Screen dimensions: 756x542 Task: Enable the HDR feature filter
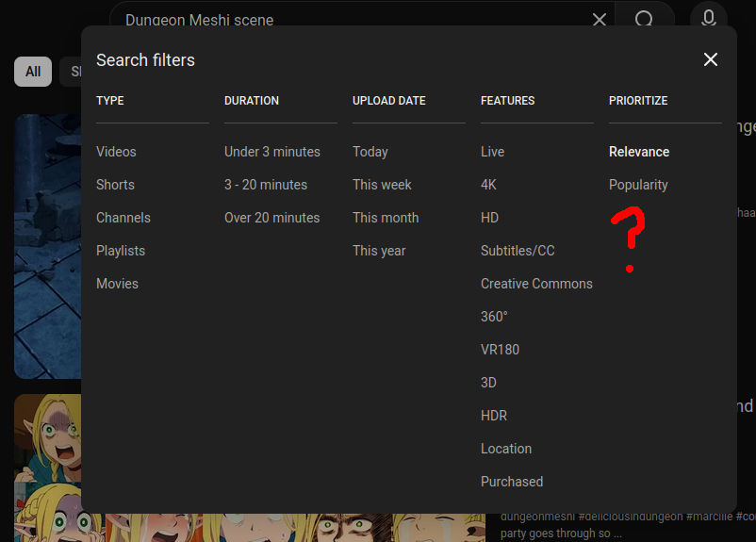[x=494, y=416]
